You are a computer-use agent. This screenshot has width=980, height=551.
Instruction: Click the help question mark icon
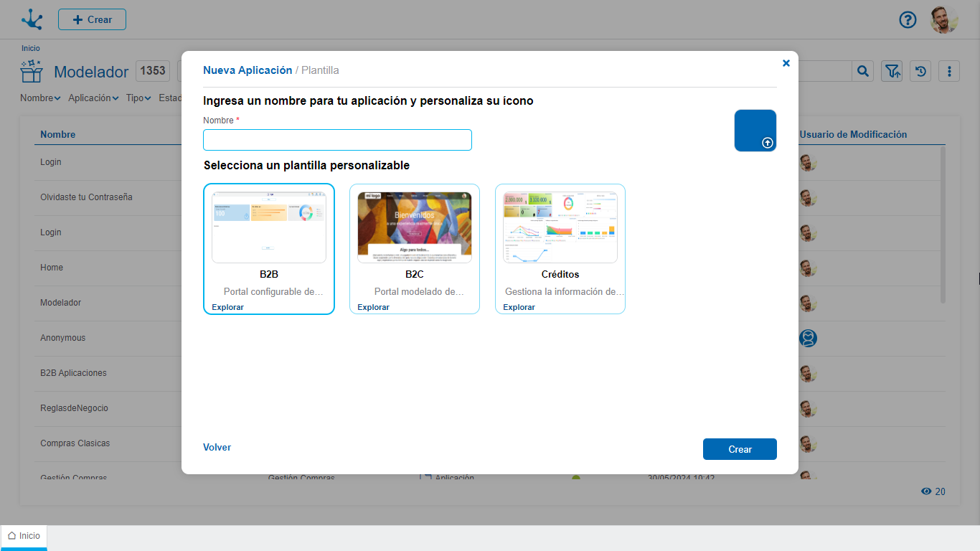pos(908,20)
